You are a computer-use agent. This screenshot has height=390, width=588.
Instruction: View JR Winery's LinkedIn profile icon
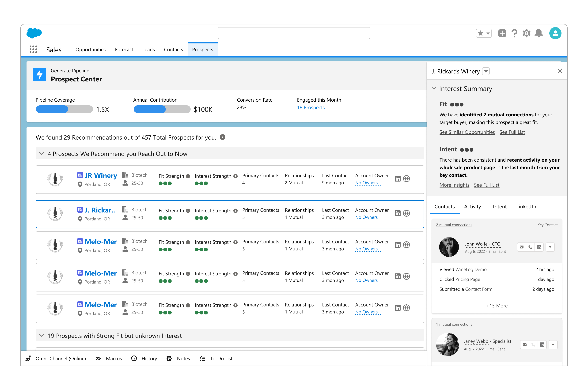(398, 179)
